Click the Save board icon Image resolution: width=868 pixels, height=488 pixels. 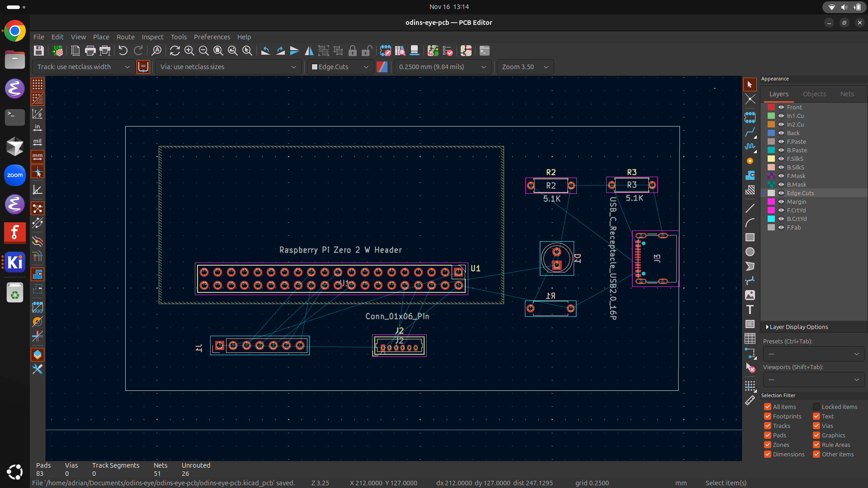pyautogui.click(x=39, y=51)
